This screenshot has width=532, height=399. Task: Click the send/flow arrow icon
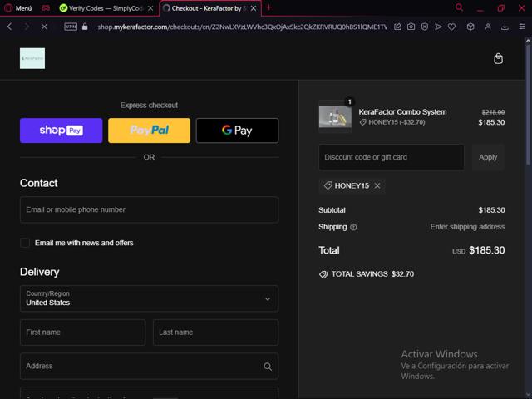coord(438,27)
